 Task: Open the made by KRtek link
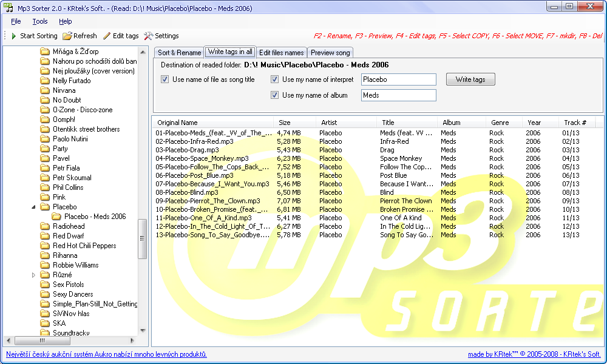pos(534,354)
